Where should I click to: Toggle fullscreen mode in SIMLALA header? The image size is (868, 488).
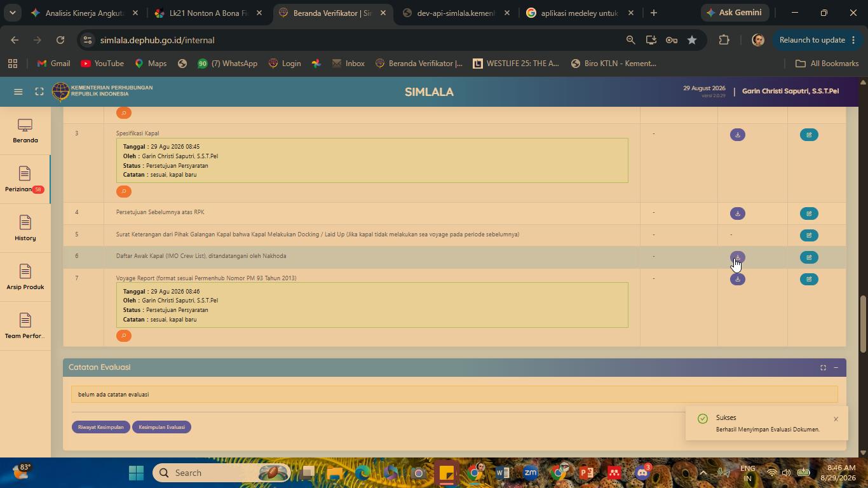point(39,91)
